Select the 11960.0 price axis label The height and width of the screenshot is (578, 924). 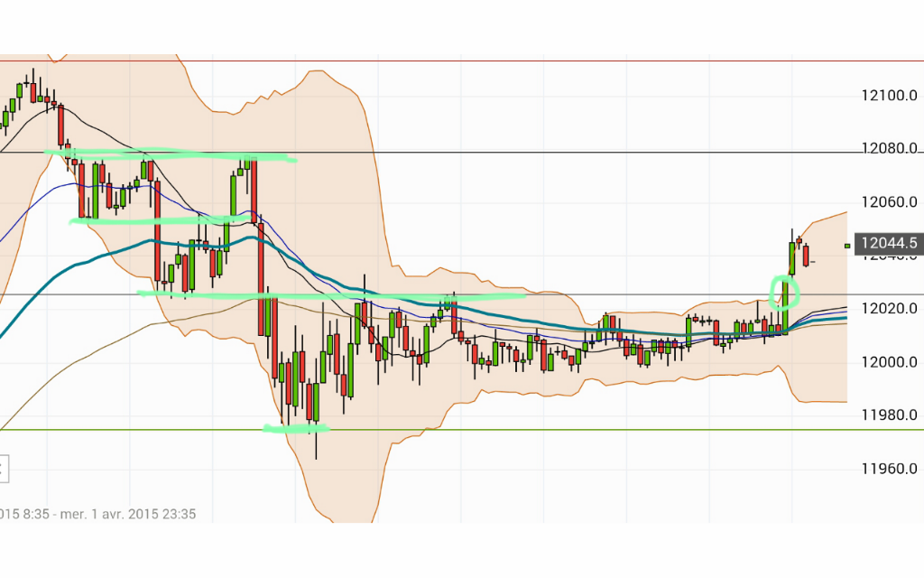tap(889, 469)
